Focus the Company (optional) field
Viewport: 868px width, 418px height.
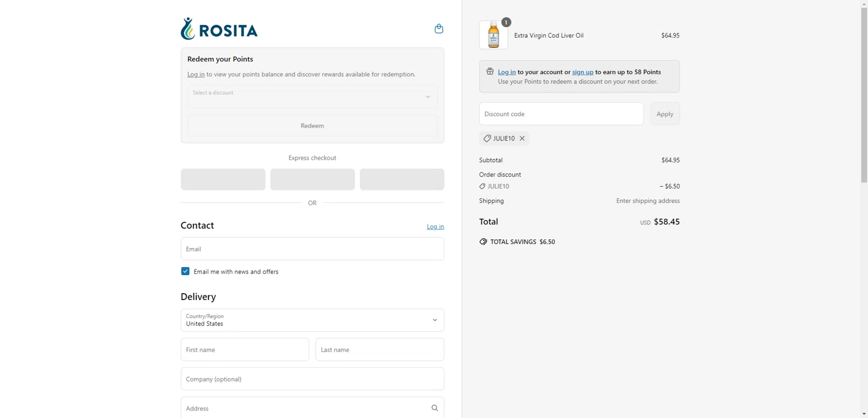(x=312, y=379)
